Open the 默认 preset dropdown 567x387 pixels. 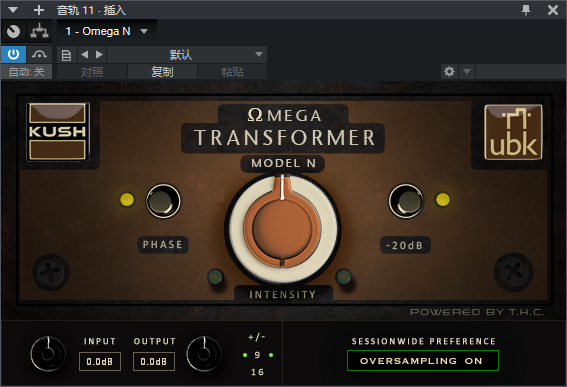click(x=187, y=55)
